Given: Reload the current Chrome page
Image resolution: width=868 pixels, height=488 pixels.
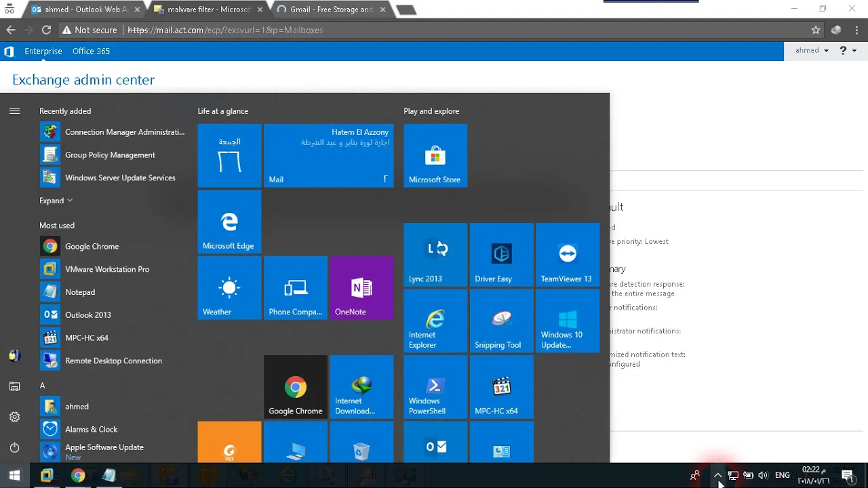Looking at the screenshot, I should 46,30.
